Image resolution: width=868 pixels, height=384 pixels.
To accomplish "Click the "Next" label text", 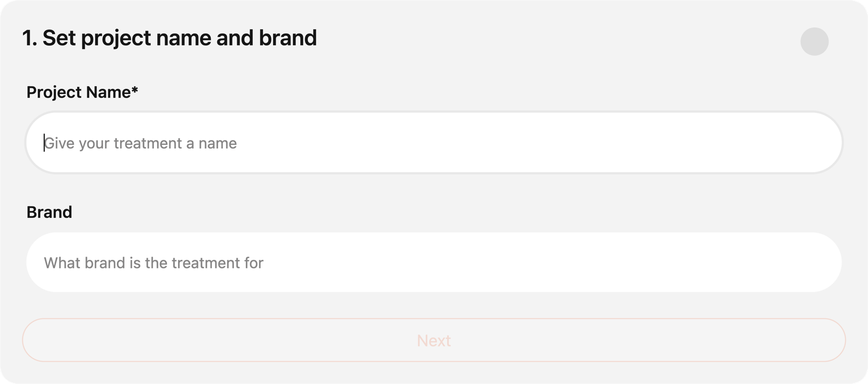I will click(x=434, y=340).
